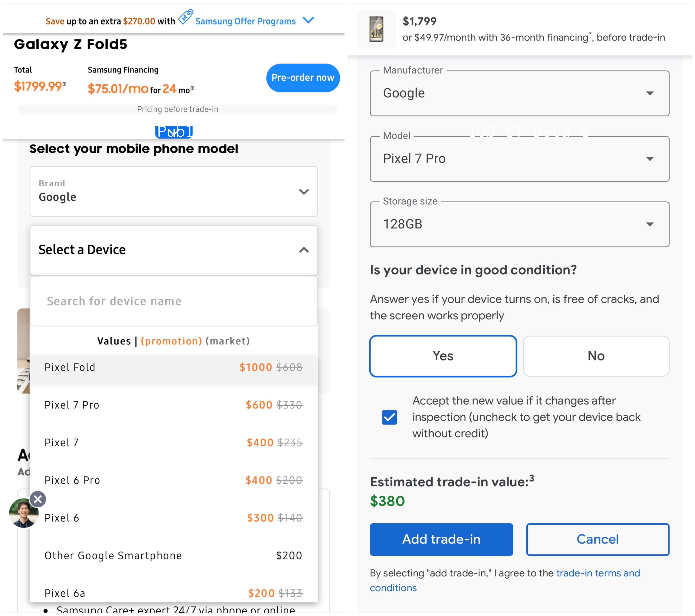Select Yes for good device condition

click(443, 356)
